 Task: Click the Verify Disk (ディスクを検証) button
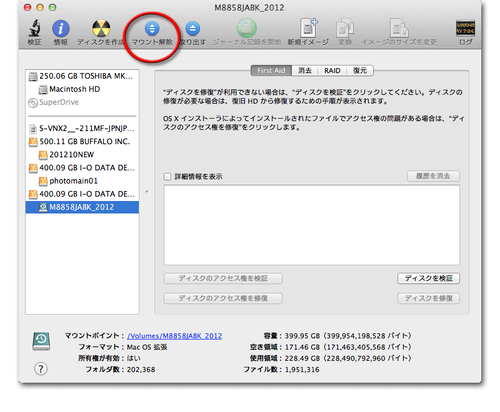[429, 278]
